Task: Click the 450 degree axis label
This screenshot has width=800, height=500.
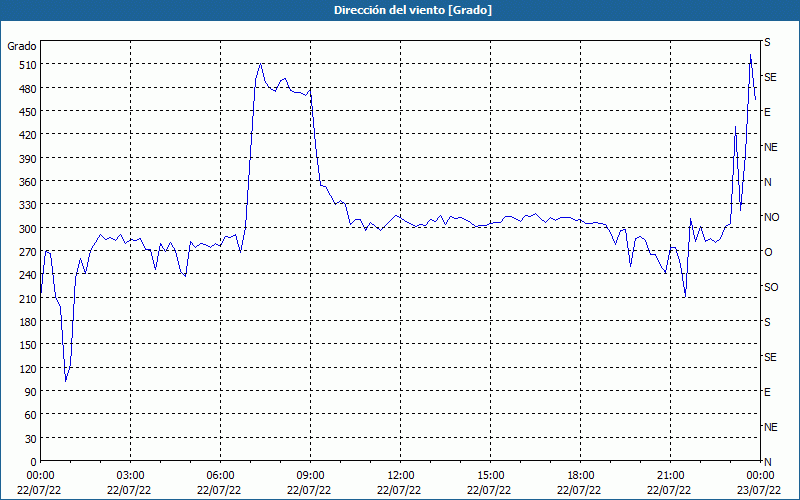Action: click(27, 112)
